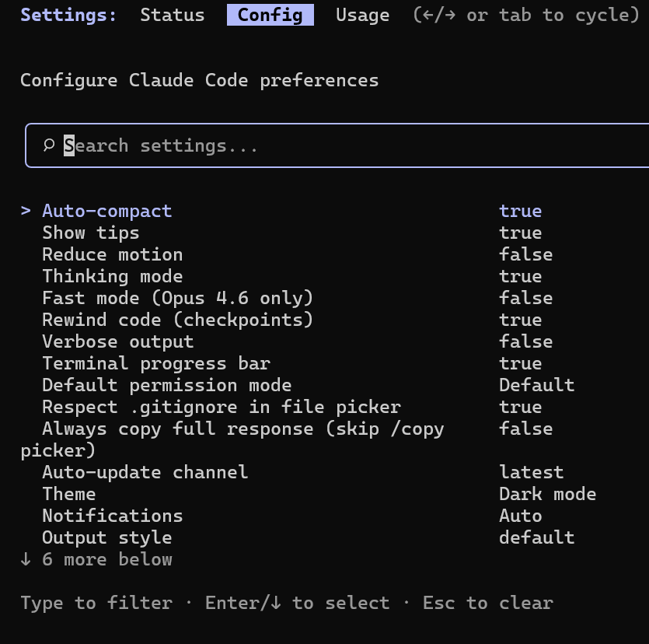Viewport: 649px width, 644px height.
Task: Switch to the Status tab
Action: coord(172,15)
